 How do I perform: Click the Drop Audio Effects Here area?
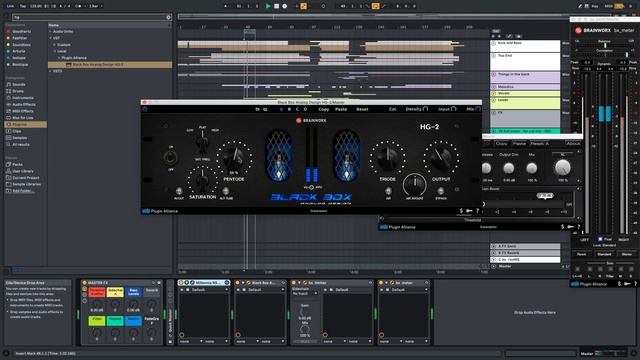pos(534,312)
